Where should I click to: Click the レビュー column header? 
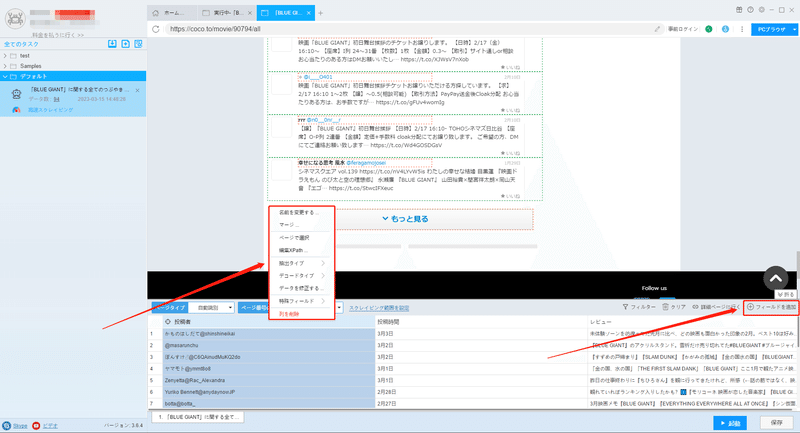pyautogui.click(x=692, y=322)
